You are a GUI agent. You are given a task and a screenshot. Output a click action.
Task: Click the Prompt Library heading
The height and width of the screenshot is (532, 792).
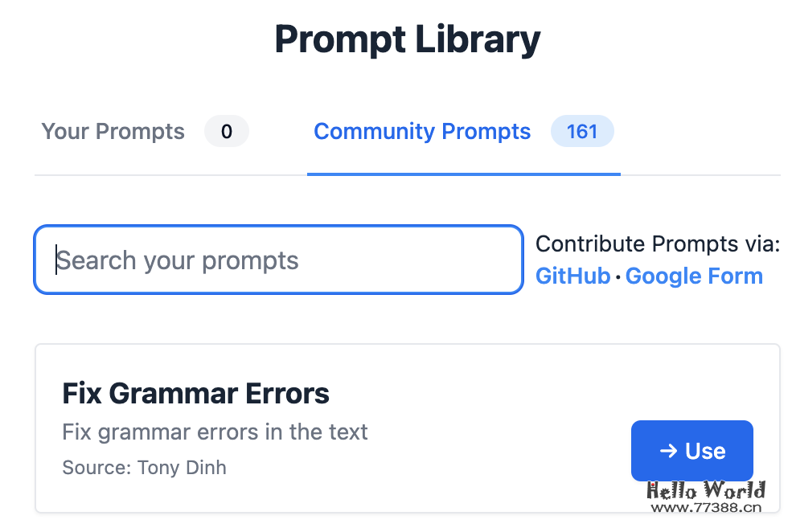pyautogui.click(x=408, y=39)
